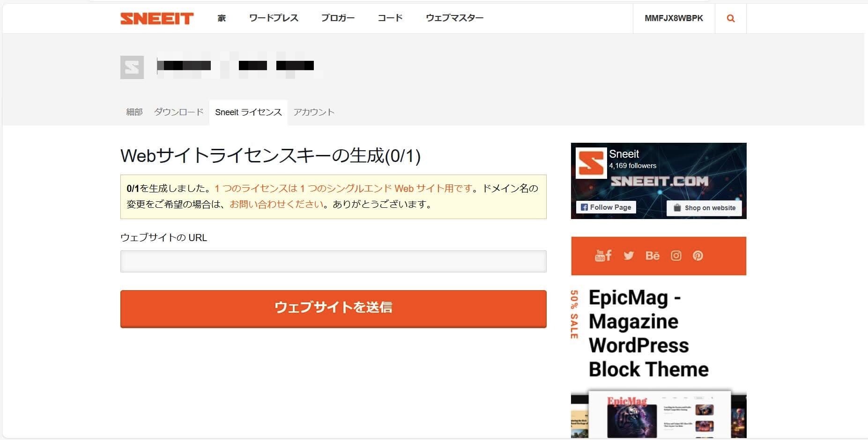This screenshot has width=868, height=440.
Task: Open Sneeit Behance social icon
Action: pos(653,256)
